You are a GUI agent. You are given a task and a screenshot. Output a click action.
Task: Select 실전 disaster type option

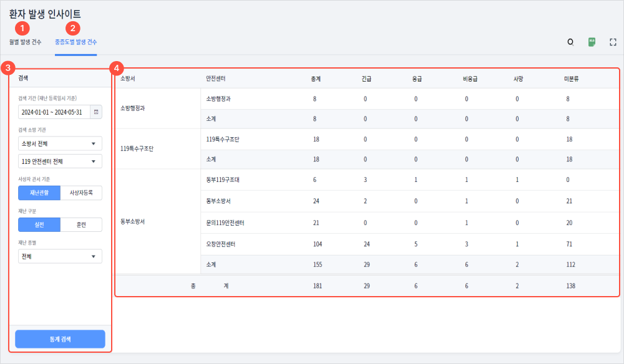(39, 224)
